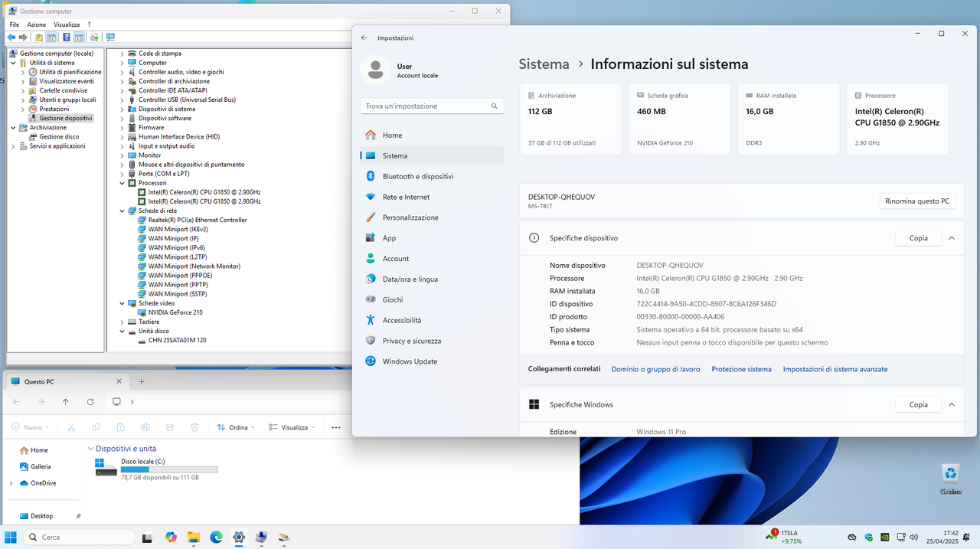Screen dimensions: 980x549
Task: Expand OneDrive in Questo PC sidebar
Action: [x=11, y=483]
